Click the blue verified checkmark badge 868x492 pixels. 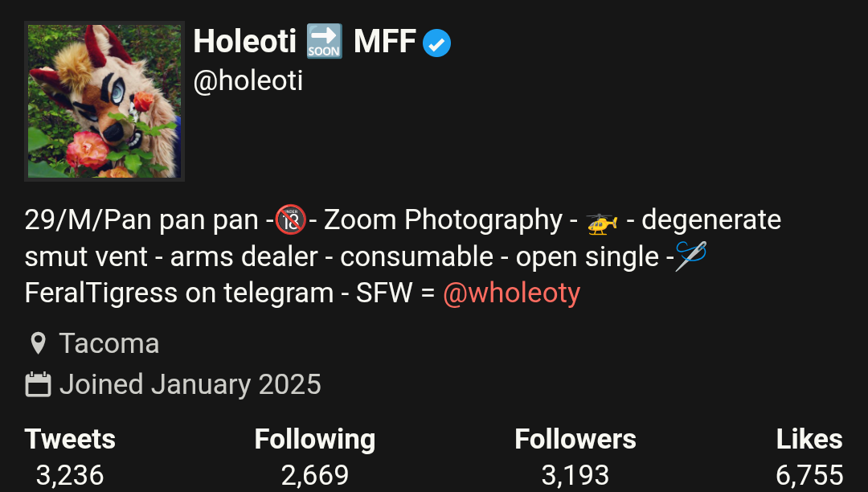coord(436,43)
